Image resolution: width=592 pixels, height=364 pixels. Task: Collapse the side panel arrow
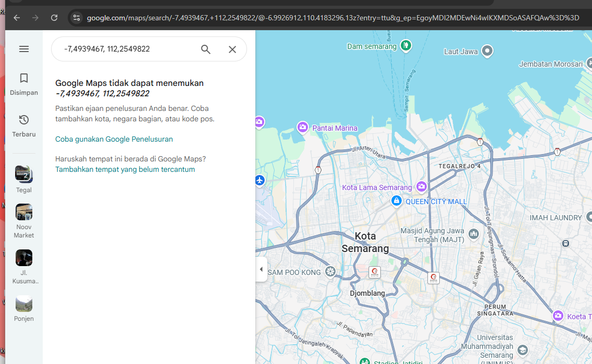click(x=261, y=269)
